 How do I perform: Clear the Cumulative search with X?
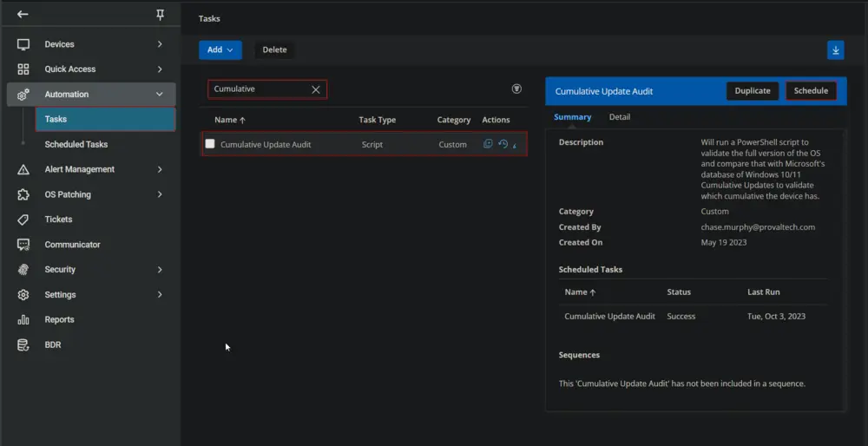coord(316,89)
